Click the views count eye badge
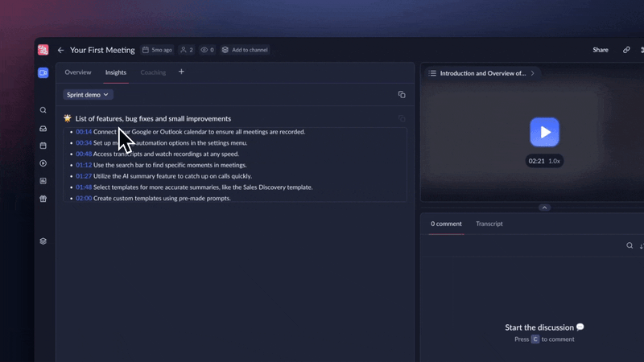 [x=207, y=50]
